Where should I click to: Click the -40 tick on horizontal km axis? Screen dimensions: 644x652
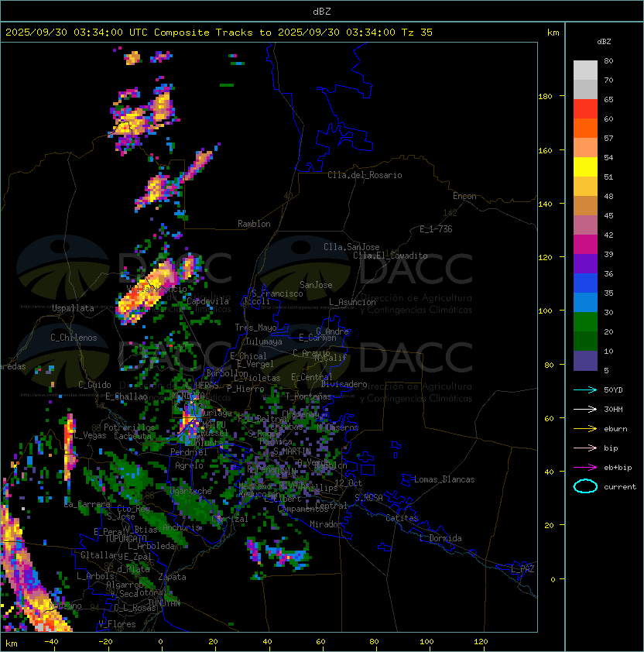click(51, 642)
